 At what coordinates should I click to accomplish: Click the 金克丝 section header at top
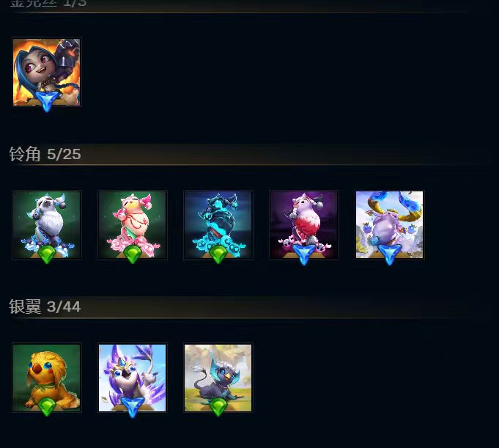click(48, 3)
